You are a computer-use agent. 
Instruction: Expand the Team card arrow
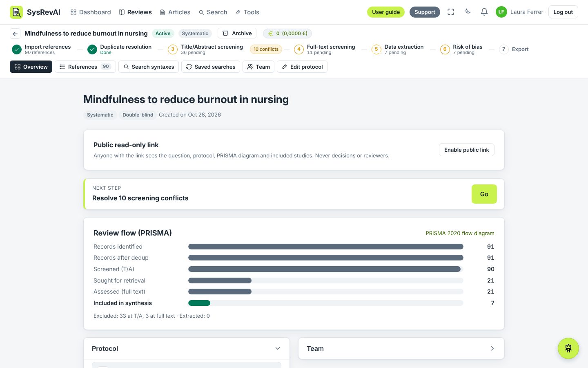(x=492, y=348)
